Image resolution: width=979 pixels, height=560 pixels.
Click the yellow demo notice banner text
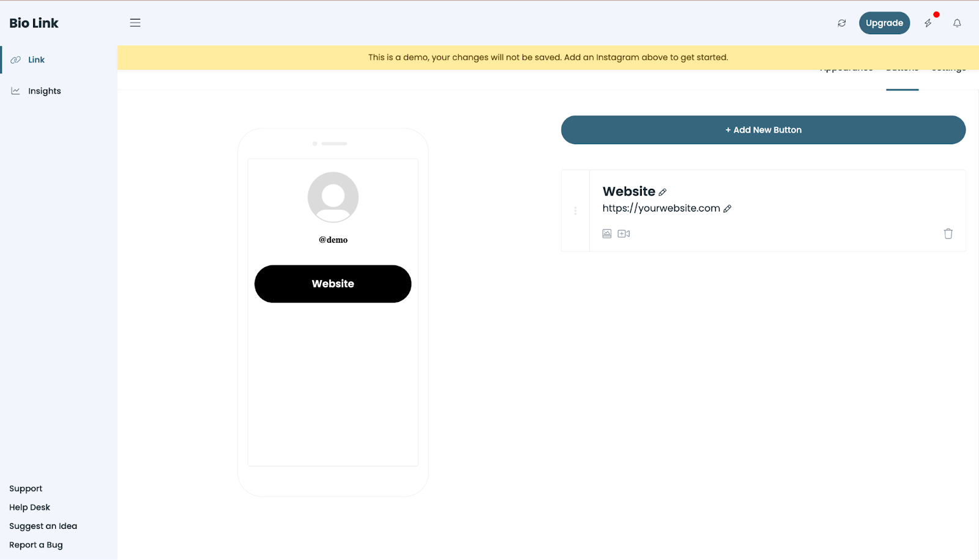pyautogui.click(x=548, y=57)
